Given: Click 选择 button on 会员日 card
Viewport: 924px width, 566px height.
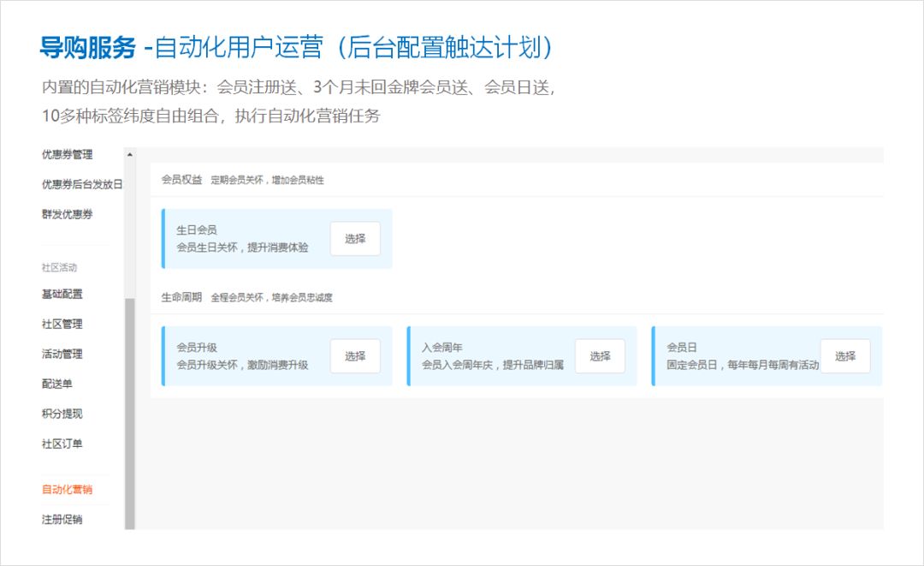Looking at the screenshot, I should click(x=845, y=356).
